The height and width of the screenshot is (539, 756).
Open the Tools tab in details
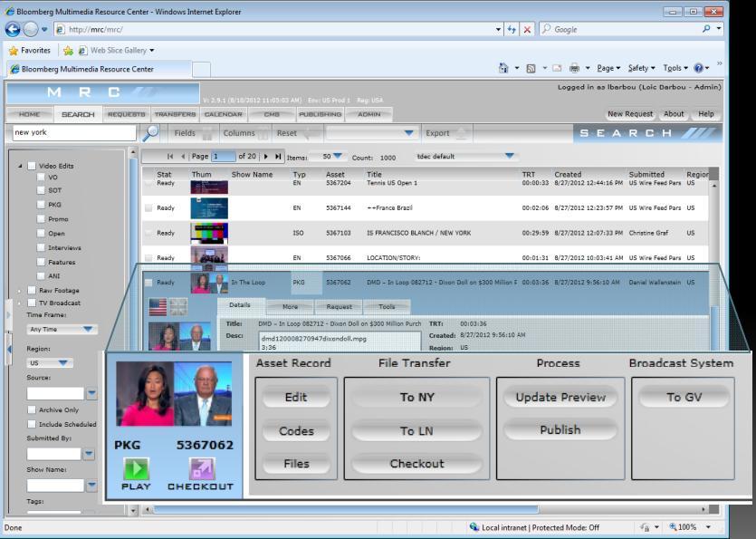click(x=387, y=306)
